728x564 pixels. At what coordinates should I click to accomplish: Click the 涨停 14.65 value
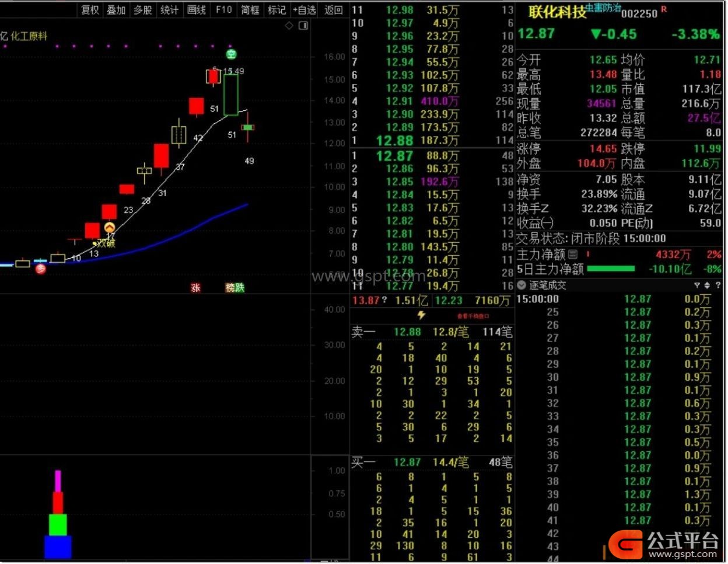[x=603, y=149]
